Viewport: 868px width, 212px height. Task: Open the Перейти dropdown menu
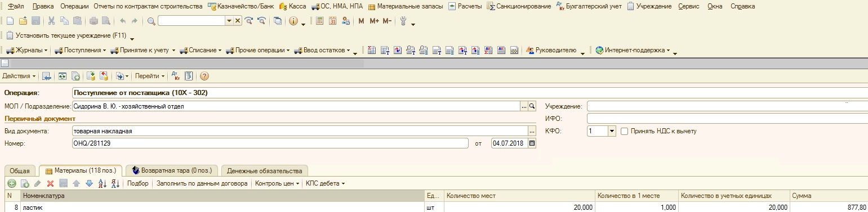coord(150,75)
